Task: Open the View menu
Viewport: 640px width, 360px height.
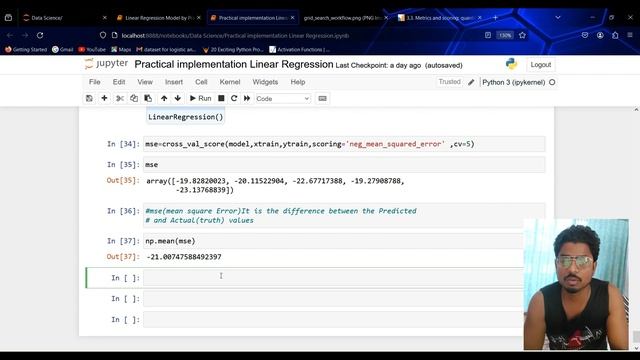Action: [x=145, y=82]
